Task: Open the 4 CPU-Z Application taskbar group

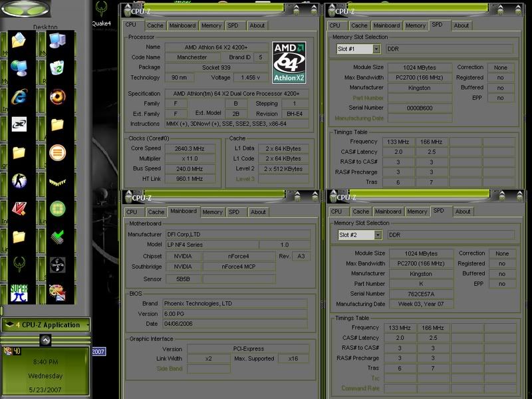Action: click(x=46, y=325)
